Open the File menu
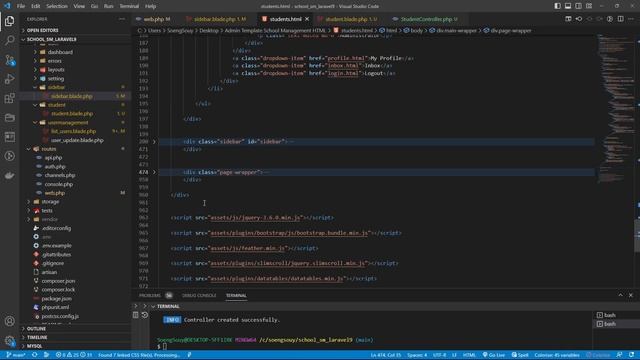 click(x=21, y=6)
